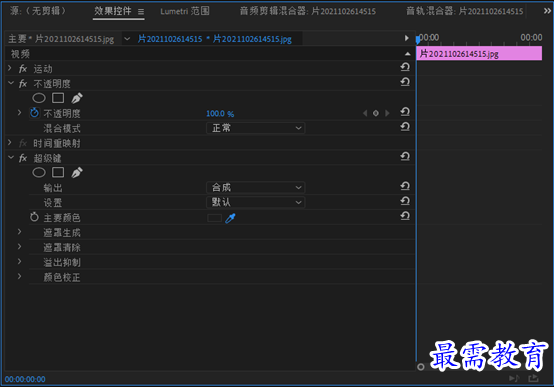The image size is (554, 387).
Task: Reset the 输出 parameter
Action: (x=405, y=186)
